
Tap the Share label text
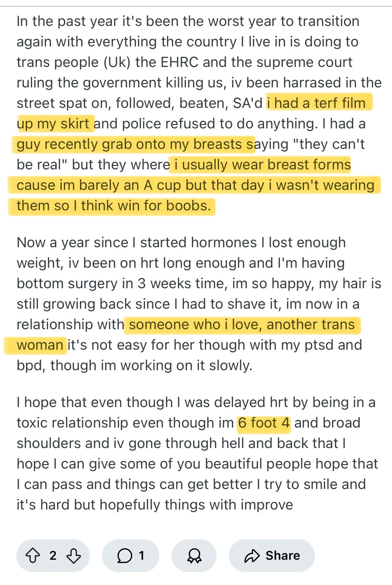coord(283,556)
